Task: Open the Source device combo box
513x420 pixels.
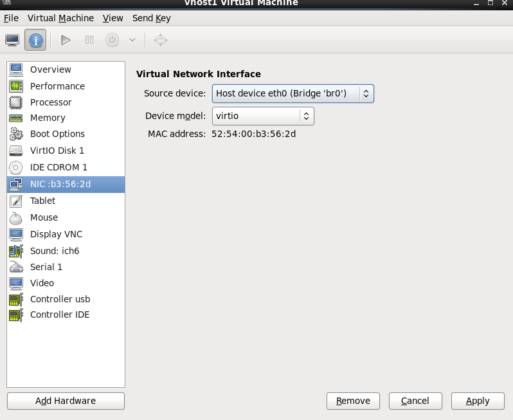Action: [x=293, y=93]
